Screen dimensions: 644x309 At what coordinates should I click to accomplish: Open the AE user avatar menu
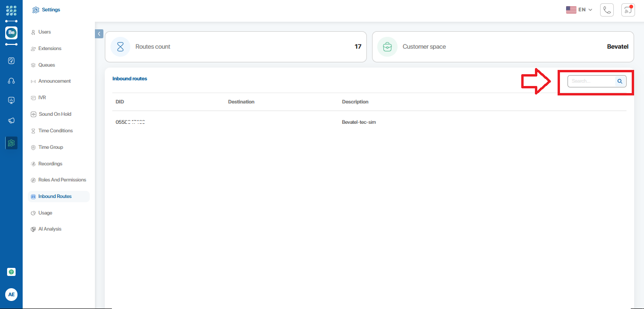click(x=11, y=294)
